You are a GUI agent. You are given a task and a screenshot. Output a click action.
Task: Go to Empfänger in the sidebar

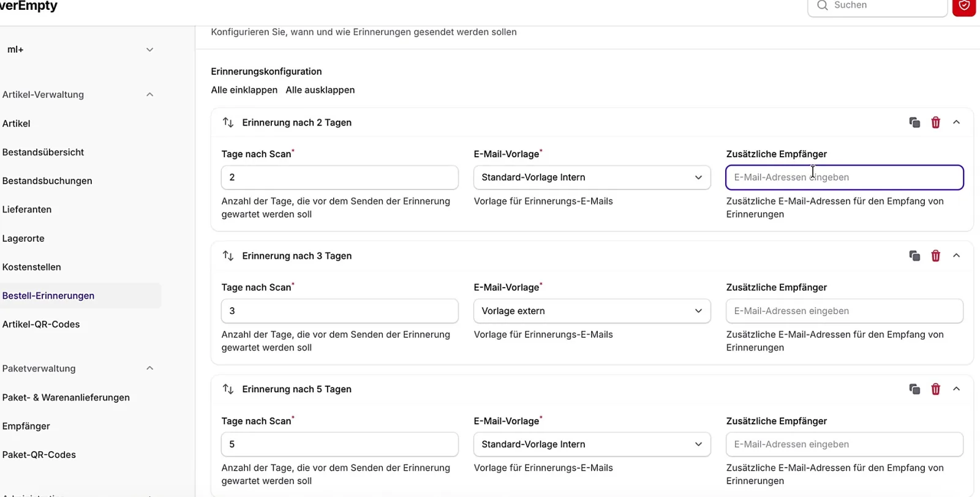[x=26, y=427]
